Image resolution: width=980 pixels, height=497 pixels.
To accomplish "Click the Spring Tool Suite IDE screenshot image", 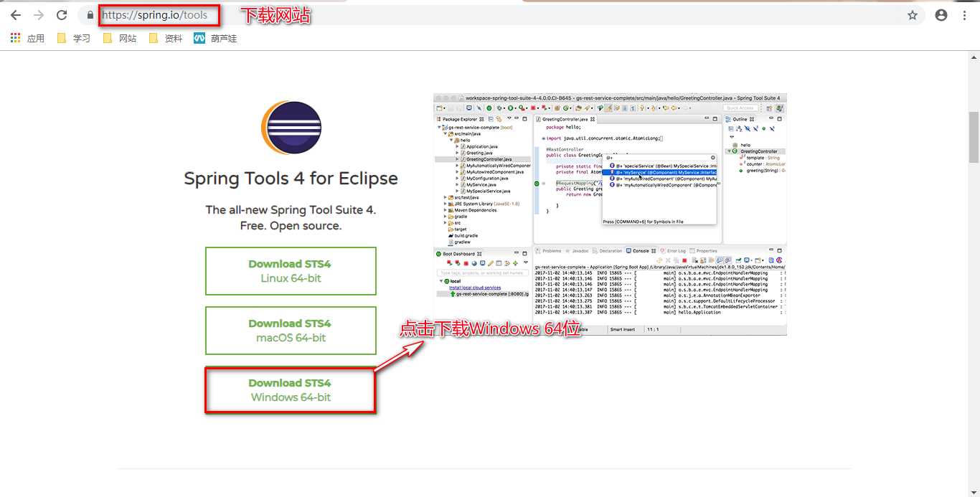I will pyautogui.click(x=610, y=214).
